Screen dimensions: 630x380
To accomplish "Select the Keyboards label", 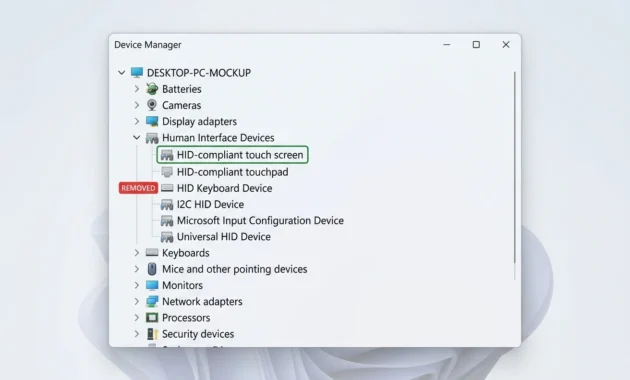I will coord(186,253).
